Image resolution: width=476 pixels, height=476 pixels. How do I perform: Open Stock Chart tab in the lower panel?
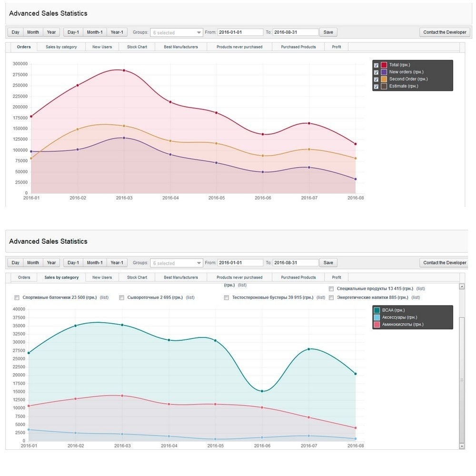coord(137,278)
